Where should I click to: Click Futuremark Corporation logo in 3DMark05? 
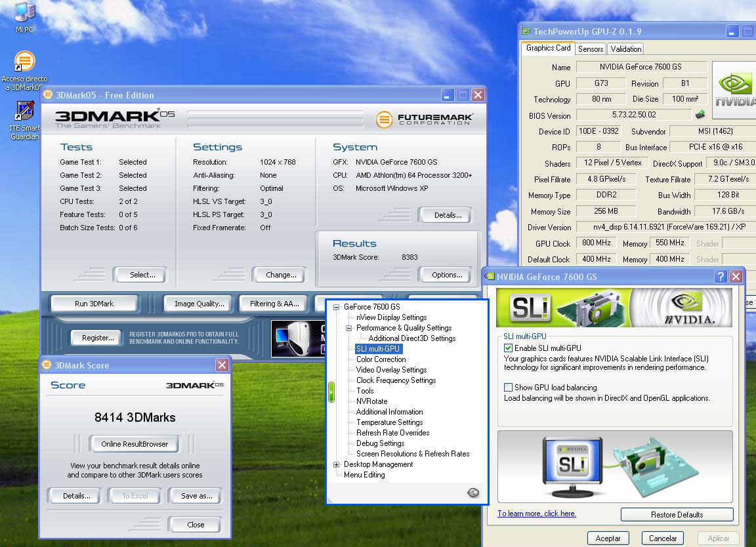tap(425, 119)
